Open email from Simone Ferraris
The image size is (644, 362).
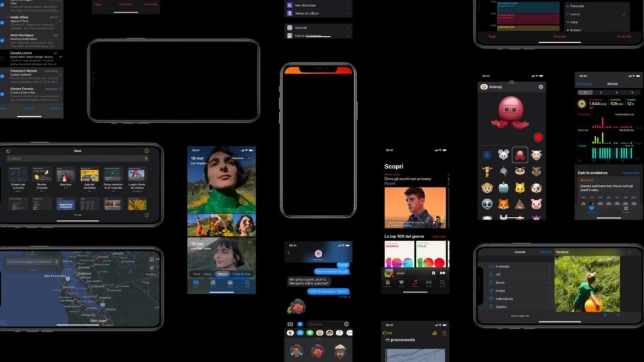[31, 94]
